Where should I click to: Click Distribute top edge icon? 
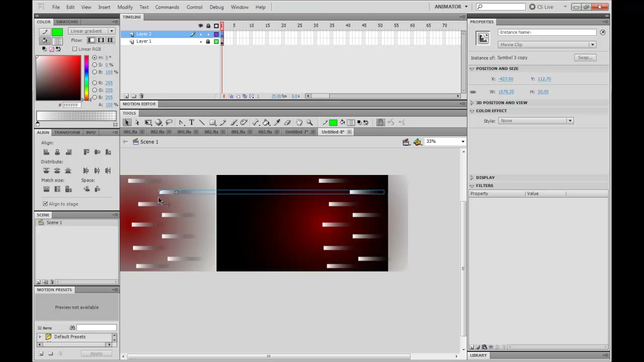[x=46, y=170]
